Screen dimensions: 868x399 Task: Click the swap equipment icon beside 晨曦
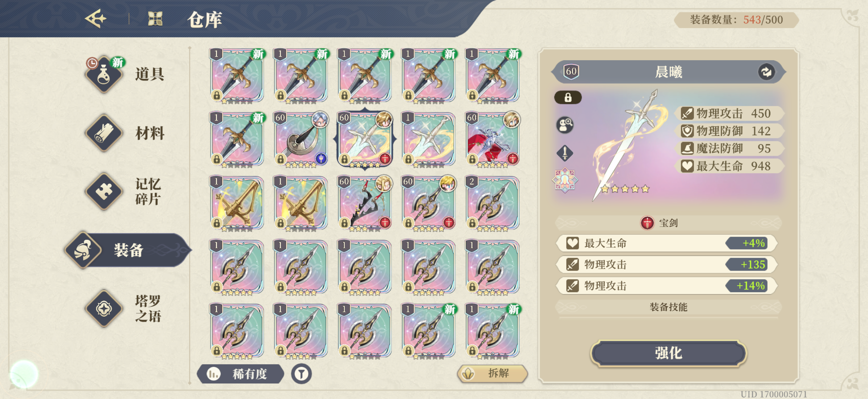(766, 72)
